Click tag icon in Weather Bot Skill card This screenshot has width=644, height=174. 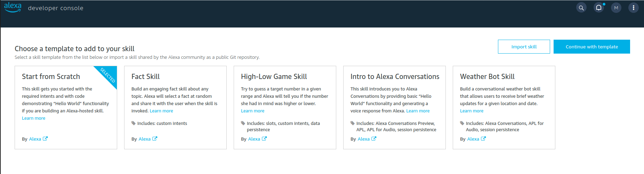(462, 123)
